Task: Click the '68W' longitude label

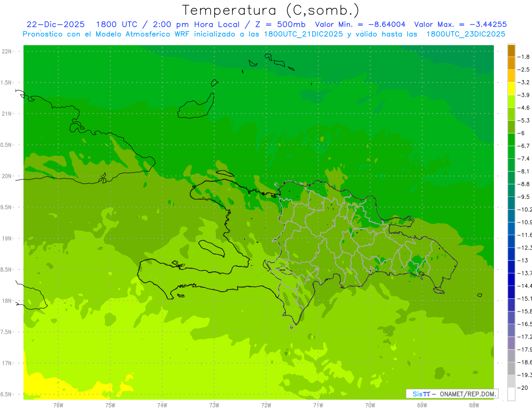Action: click(474, 405)
